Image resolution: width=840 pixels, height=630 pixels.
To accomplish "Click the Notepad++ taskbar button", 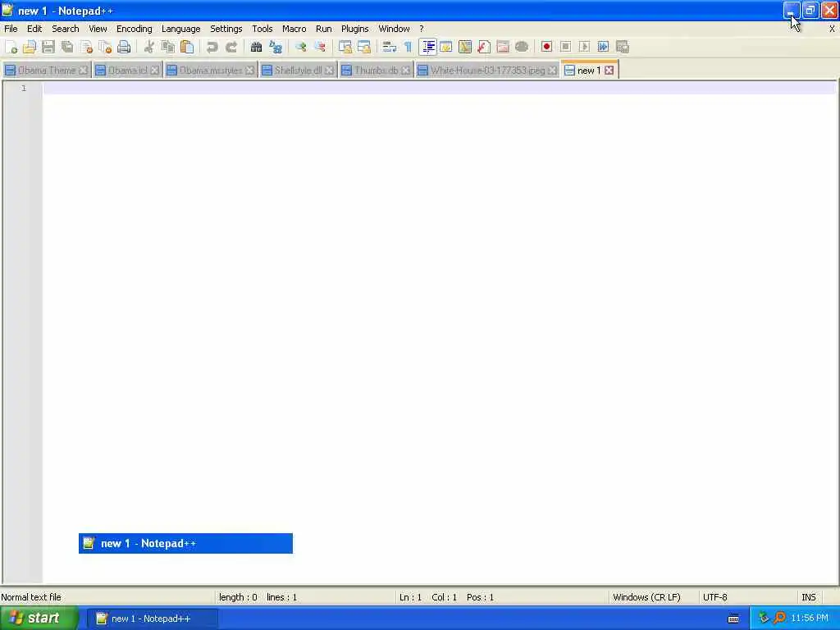I will [152, 619].
